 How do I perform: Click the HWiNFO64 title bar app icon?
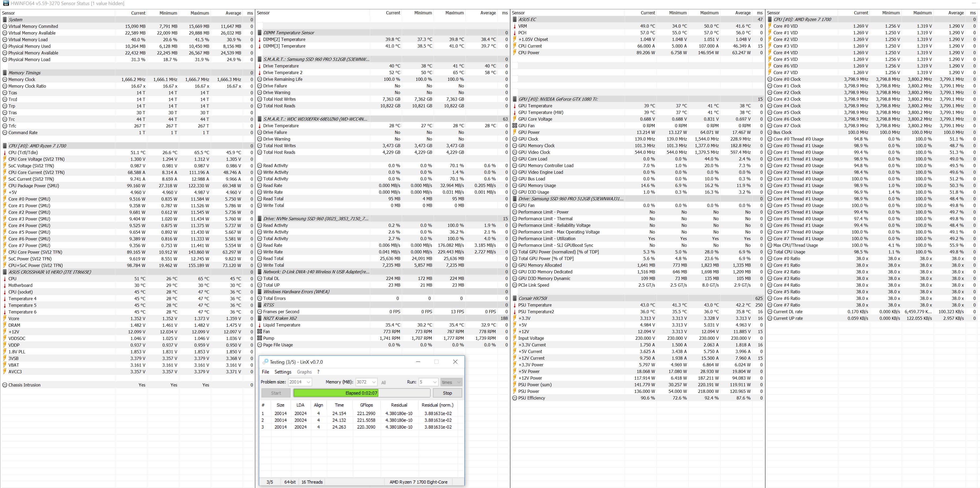coord(6,3)
